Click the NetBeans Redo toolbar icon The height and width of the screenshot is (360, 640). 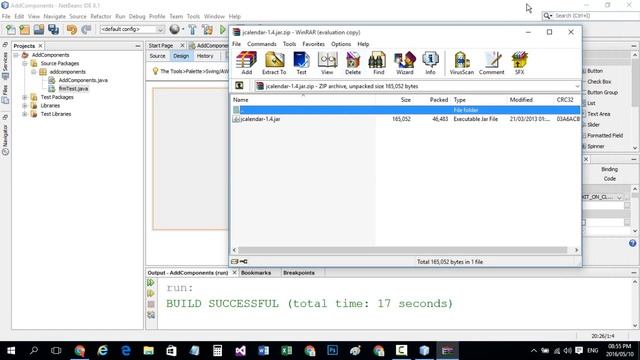click(86, 29)
